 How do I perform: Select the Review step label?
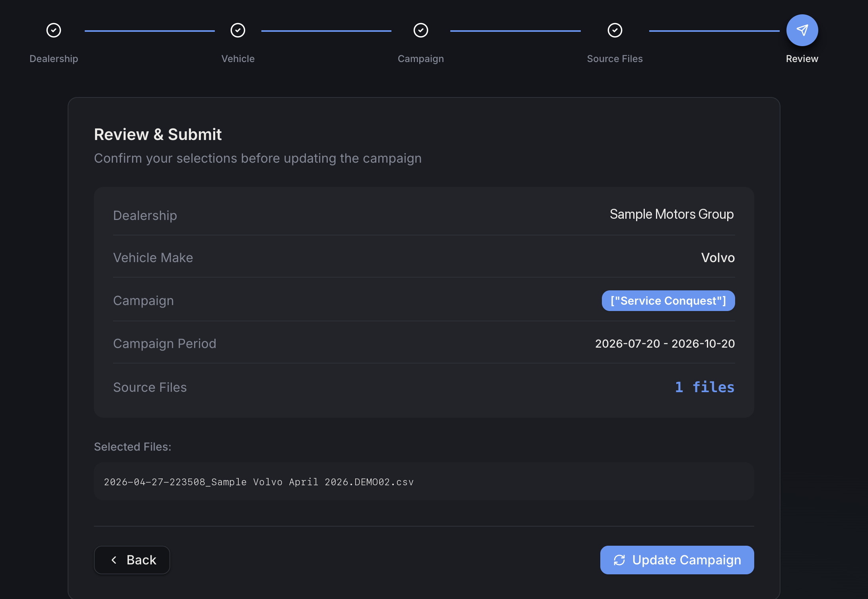802,59
